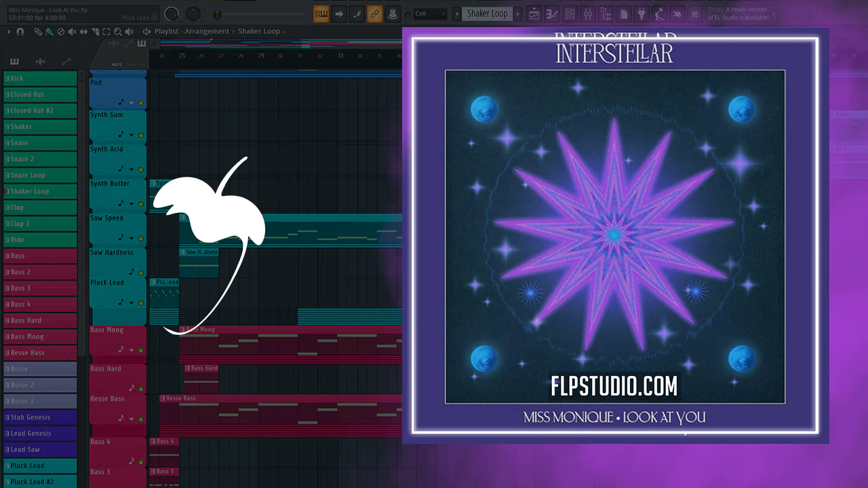This screenshot has height=488, width=868.
Task: Toggle the note/clip grouping icon
Action: (357, 14)
